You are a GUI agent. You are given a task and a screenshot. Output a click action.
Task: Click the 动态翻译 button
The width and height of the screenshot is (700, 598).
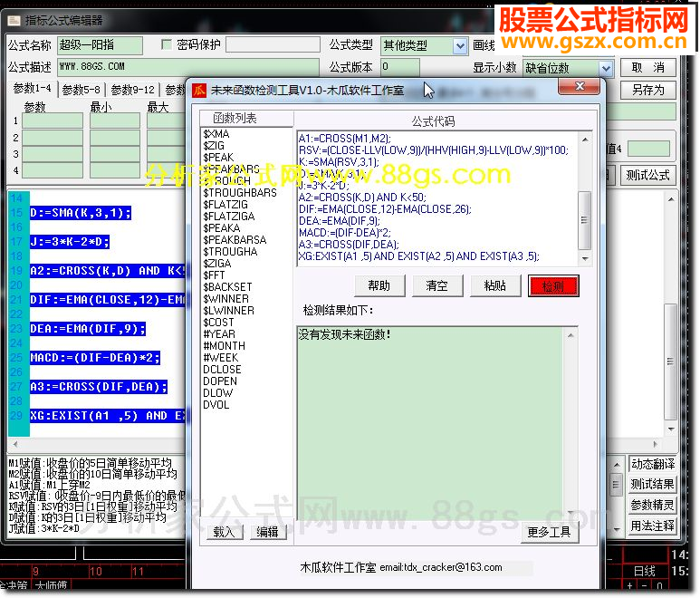653,464
